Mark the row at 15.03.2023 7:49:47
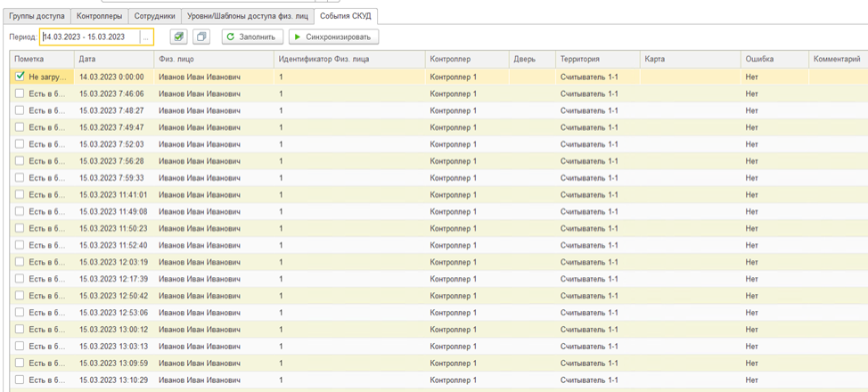This screenshot has width=868, height=392. point(20,127)
